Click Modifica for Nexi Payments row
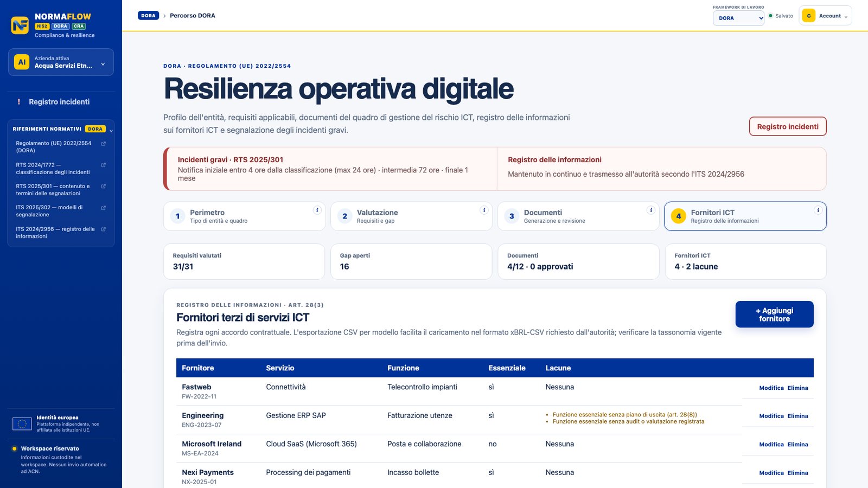868x488 pixels. click(771, 473)
